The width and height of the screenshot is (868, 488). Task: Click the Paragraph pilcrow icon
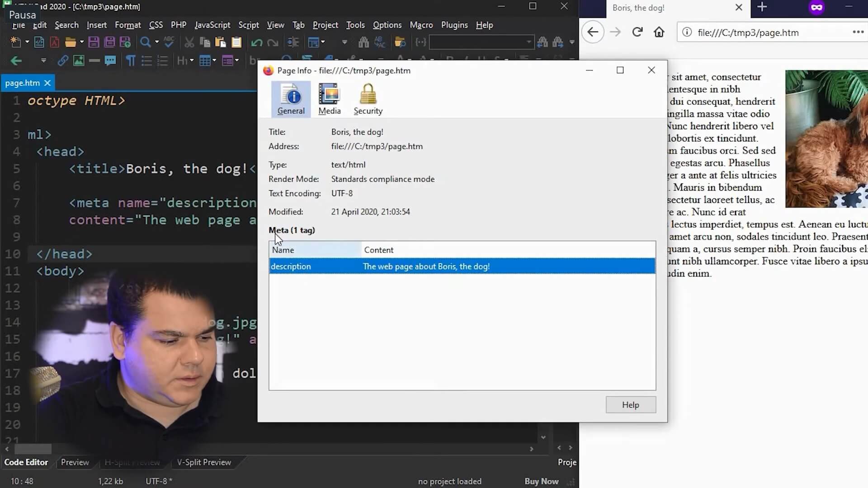131,61
